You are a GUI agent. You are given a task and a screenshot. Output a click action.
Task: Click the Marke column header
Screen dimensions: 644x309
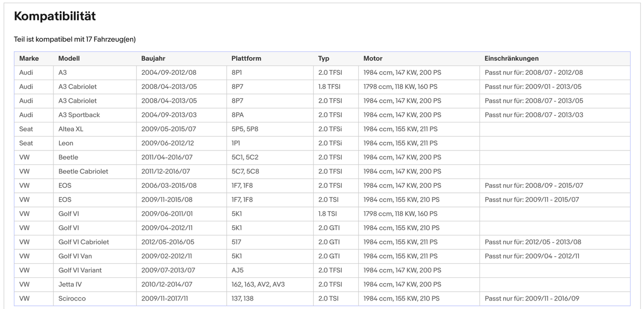[x=29, y=58]
